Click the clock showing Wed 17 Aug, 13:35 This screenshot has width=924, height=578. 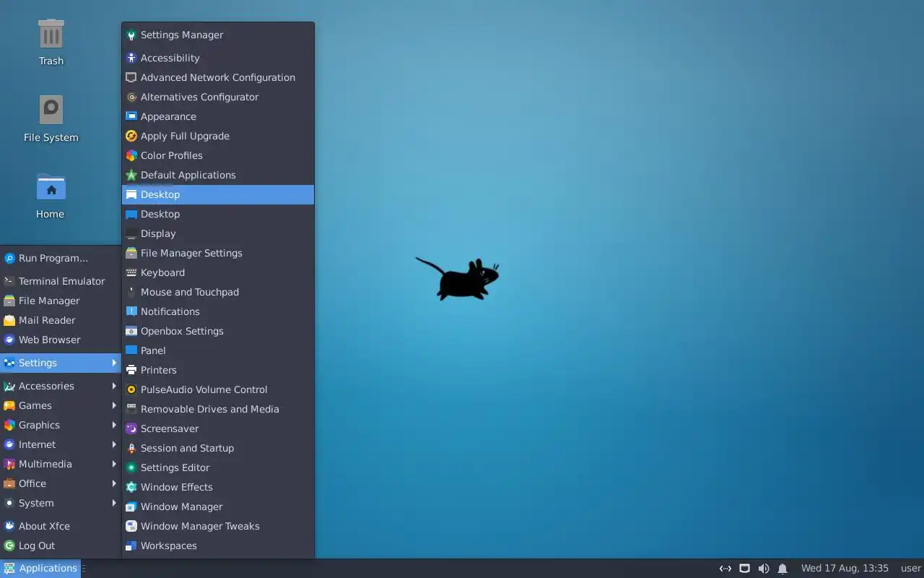tap(845, 569)
